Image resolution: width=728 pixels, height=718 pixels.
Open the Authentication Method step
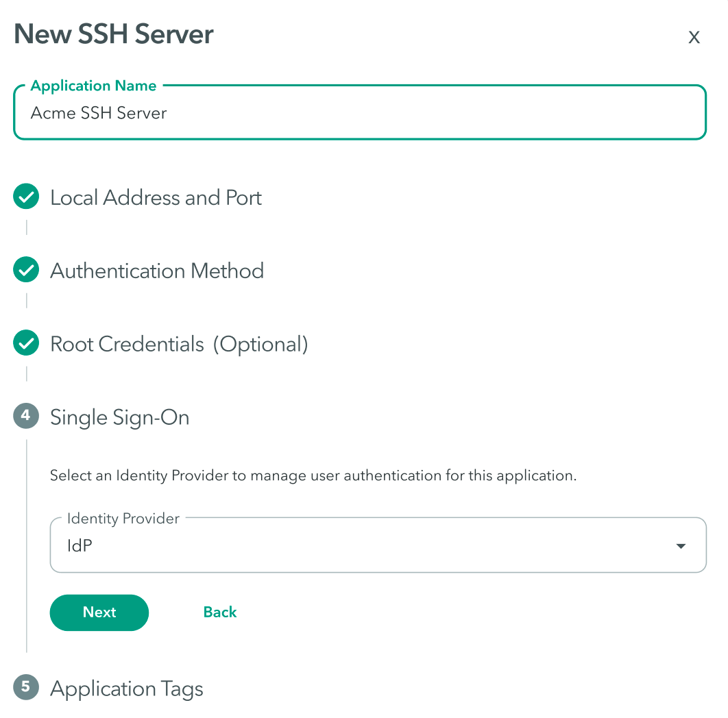point(157,271)
